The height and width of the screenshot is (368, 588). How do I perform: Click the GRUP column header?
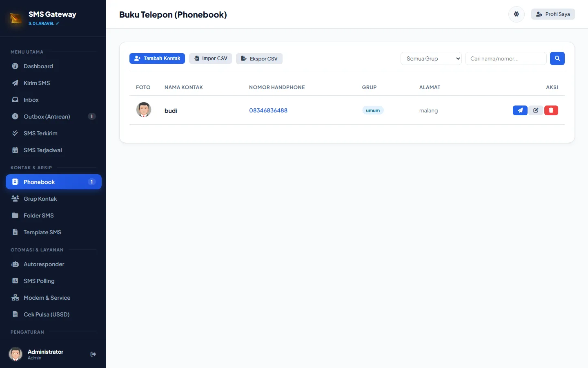pos(369,88)
